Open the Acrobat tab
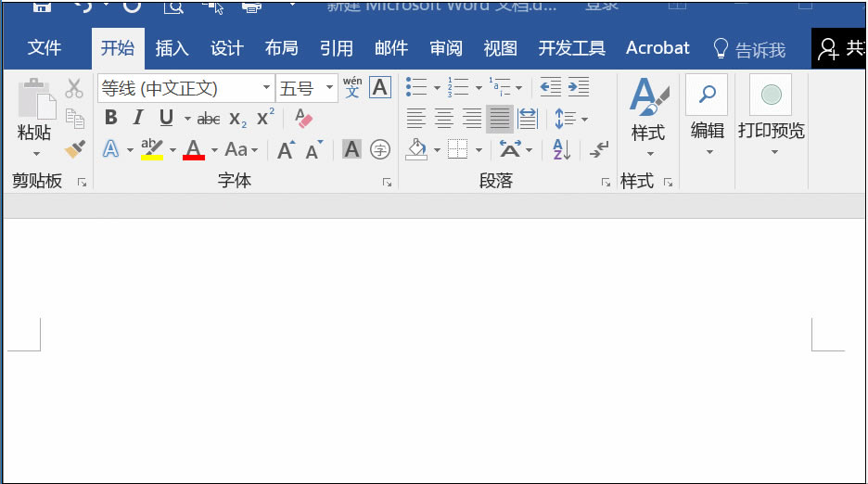 [x=657, y=48]
